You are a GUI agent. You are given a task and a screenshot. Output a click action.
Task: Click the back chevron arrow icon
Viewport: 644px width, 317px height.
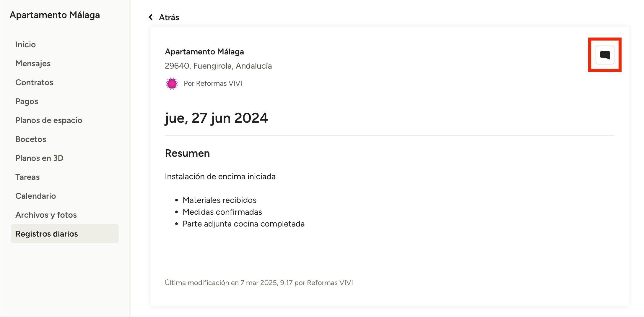coord(151,17)
